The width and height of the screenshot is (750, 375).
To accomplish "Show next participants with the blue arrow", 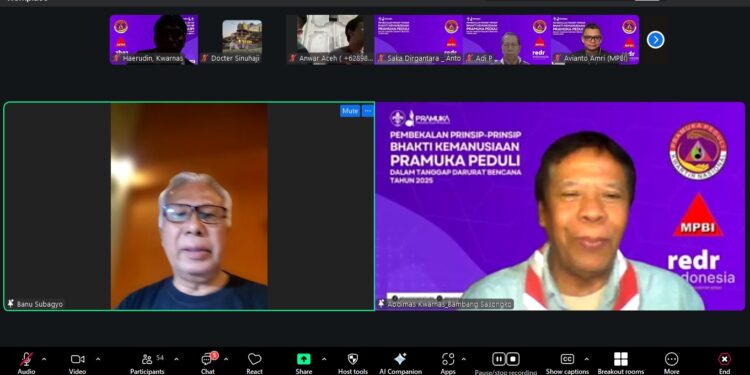I will [655, 40].
